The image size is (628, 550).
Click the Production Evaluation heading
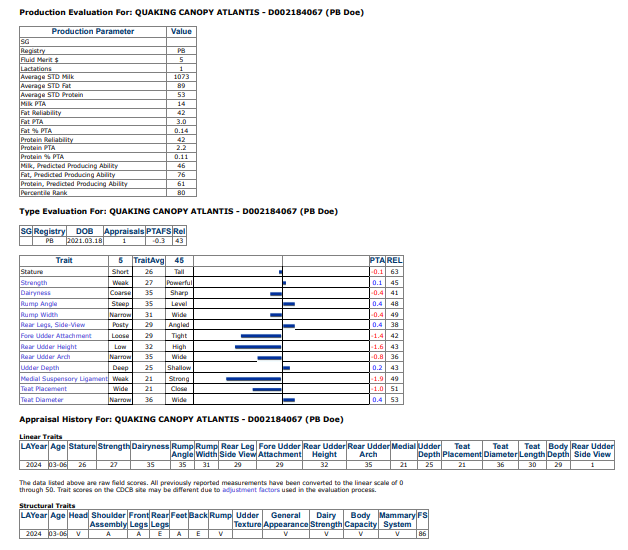click(191, 12)
